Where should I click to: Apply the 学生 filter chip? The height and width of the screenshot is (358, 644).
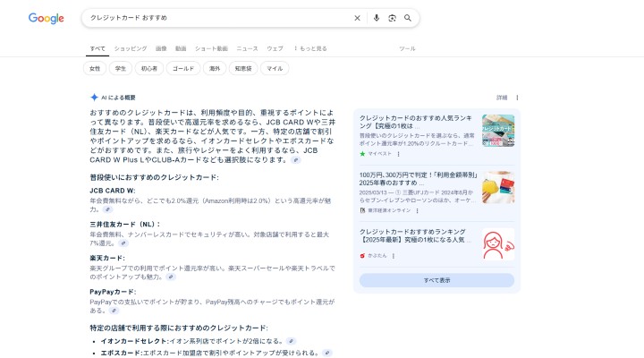[x=121, y=69]
